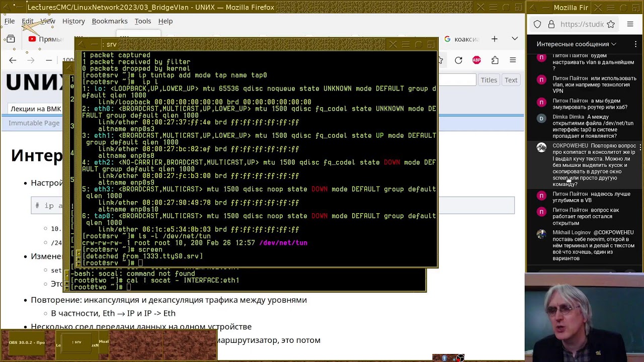644x362 pixels.
Task: Switch to the YouTube 'Прямы' tab
Action: tap(45, 39)
